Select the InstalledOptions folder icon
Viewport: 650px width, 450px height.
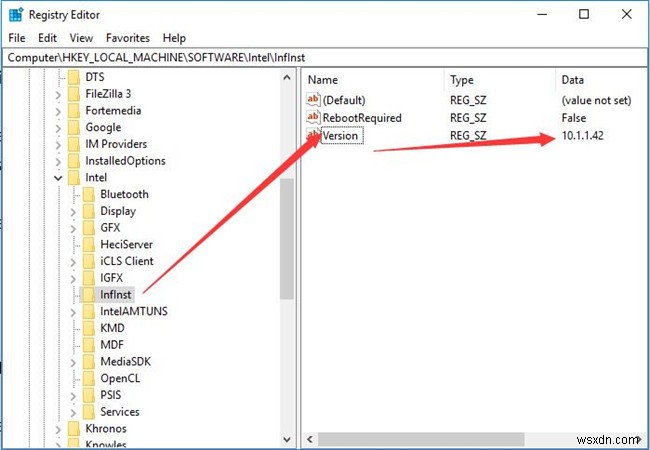click(x=74, y=161)
